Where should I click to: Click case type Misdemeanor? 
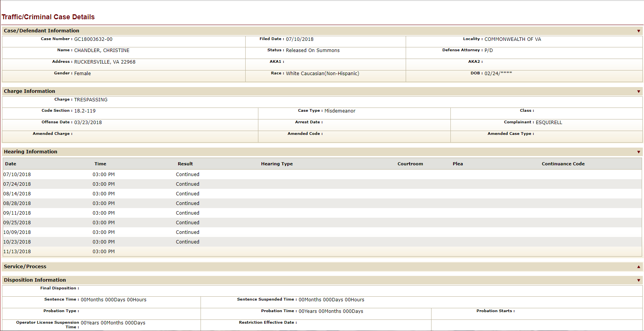pos(340,111)
